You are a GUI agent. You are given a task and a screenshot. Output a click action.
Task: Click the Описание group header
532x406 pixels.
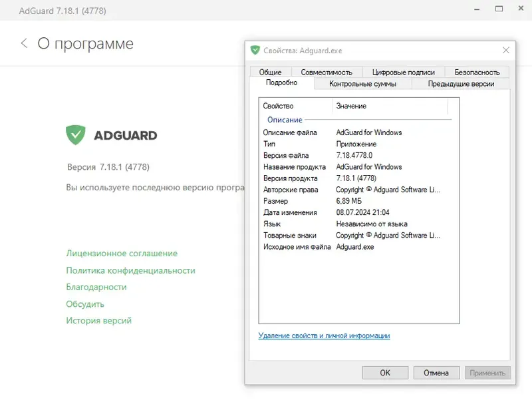coord(285,120)
